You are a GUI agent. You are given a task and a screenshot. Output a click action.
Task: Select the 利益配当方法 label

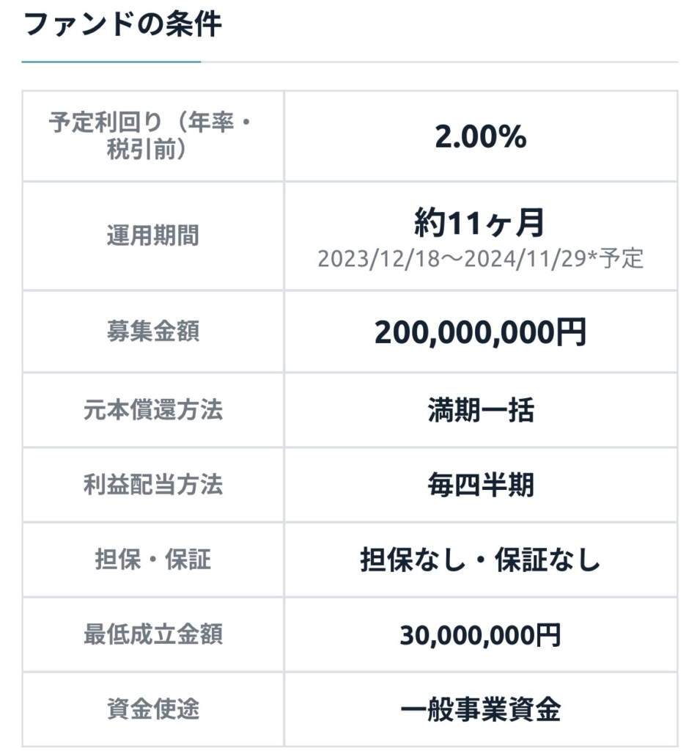click(152, 485)
